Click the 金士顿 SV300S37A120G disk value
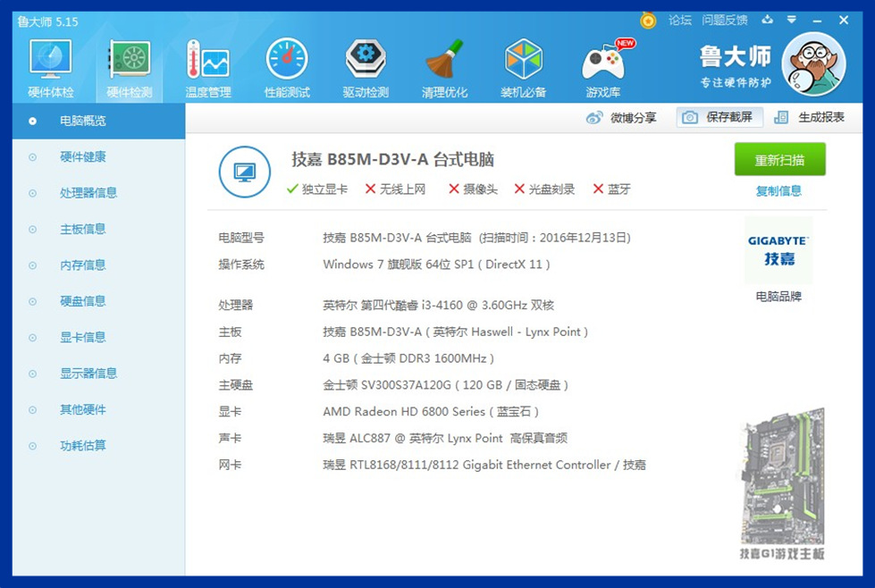Image resolution: width=875 pixels, height=588 pixels. pyautogui.click(x=445, y=385)
